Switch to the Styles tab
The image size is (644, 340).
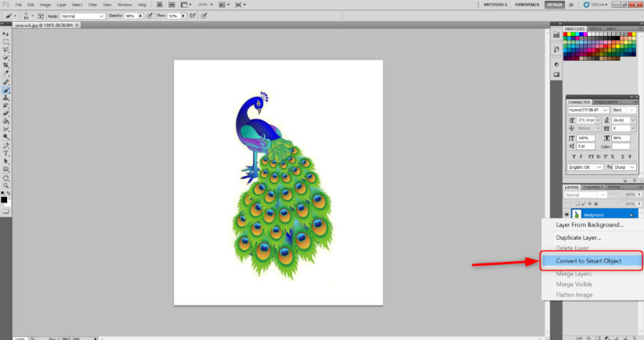pyautogui.click(x=595, y=29)
